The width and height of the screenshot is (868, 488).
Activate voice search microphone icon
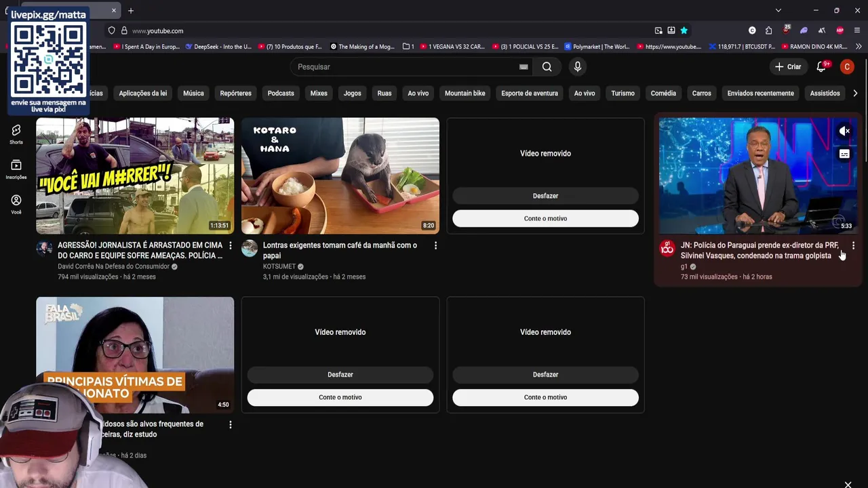tap(578, 66)
